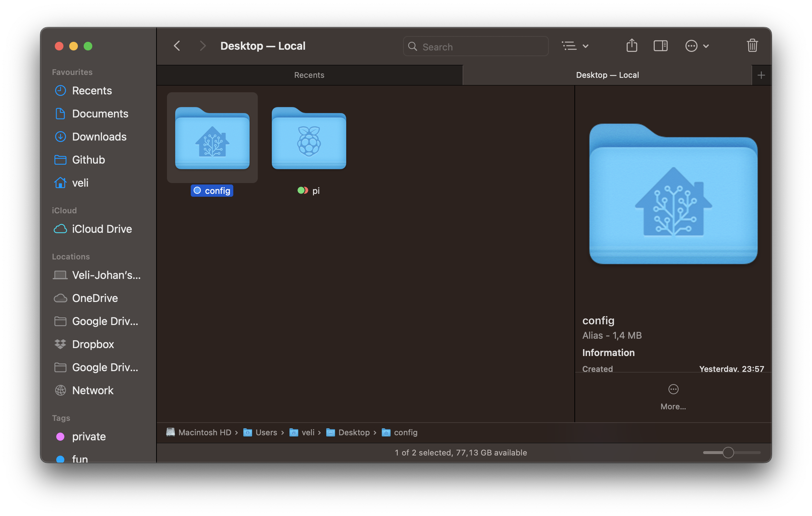Drag the icon size slider
Screen dimensions: 812x516
[729, 453]
